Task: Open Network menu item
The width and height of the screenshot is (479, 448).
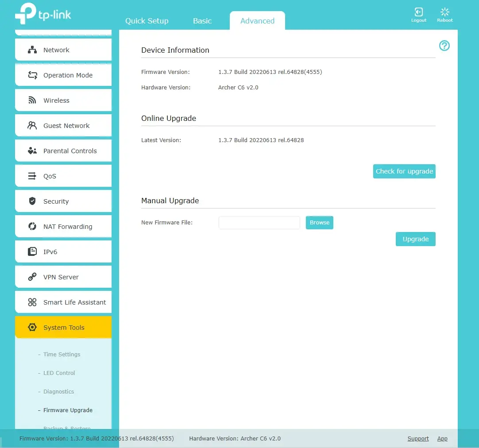Action: pyautogui.click(x=63, y=50)
